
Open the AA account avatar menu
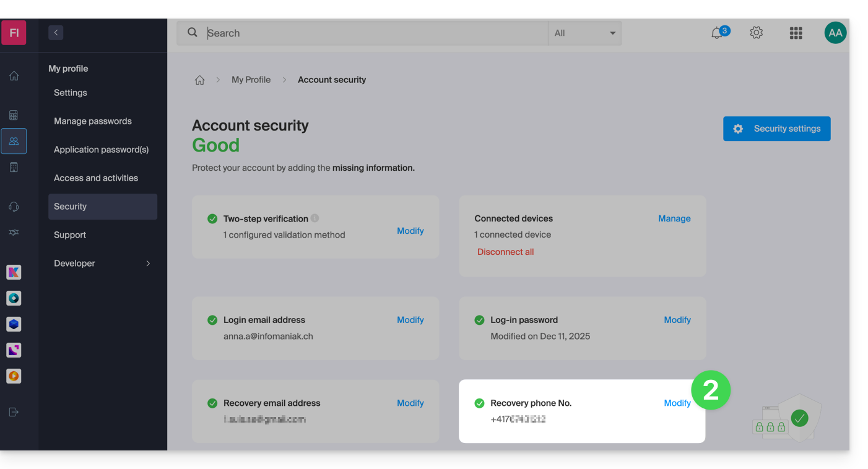click(x=835, y=33)
